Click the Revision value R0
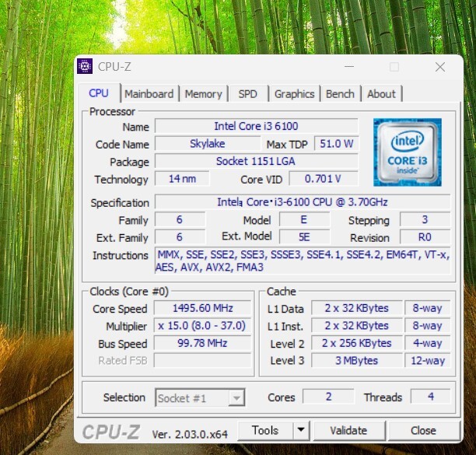 (x=425, y=237)
